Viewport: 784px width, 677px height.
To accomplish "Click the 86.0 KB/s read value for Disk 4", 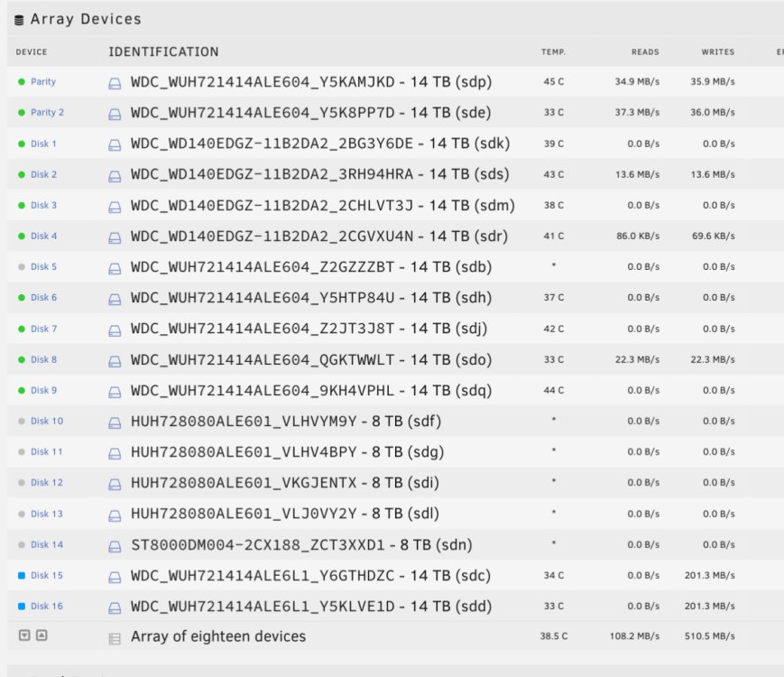I will tap(638, 236).
